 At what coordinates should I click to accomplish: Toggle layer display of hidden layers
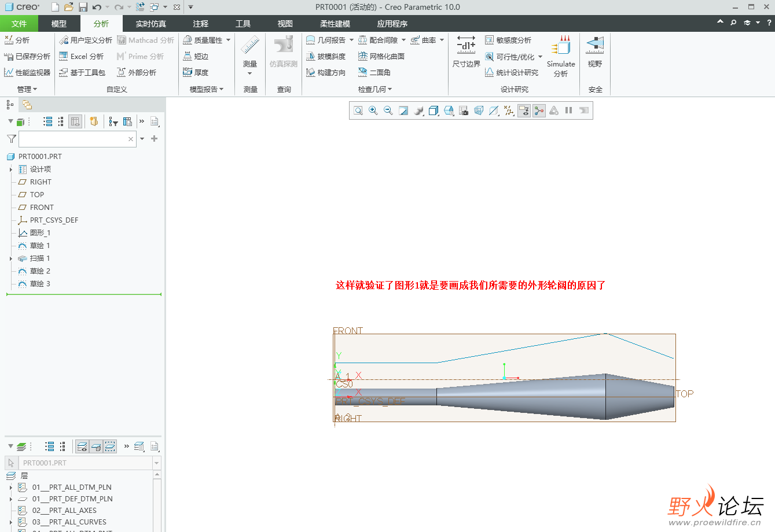point(82,446)
